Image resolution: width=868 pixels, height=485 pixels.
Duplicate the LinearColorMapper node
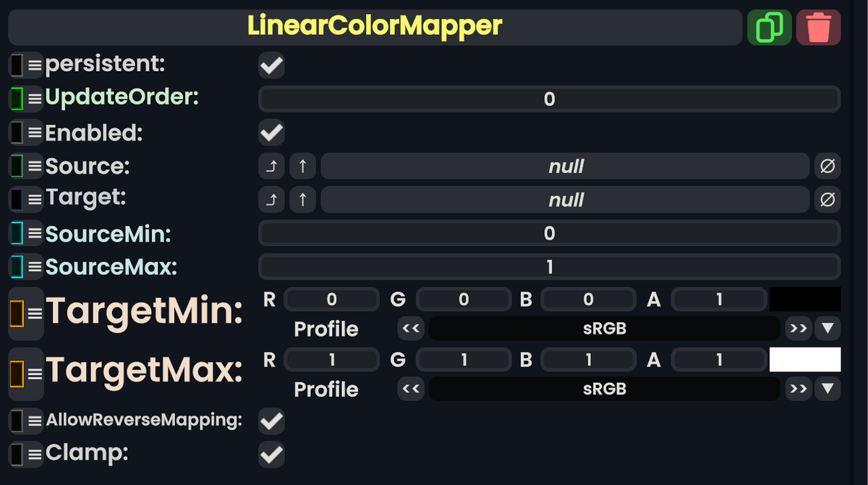pyautogui.click(x=769, y=26)
